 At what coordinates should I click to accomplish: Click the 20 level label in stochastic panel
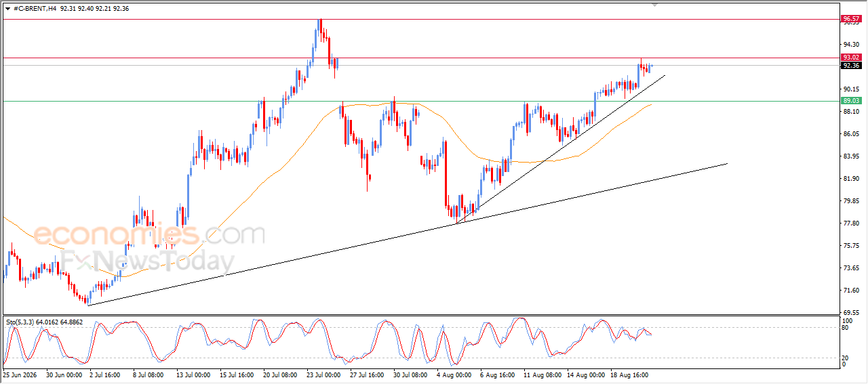pyautogui.click(x=845, y=358)
